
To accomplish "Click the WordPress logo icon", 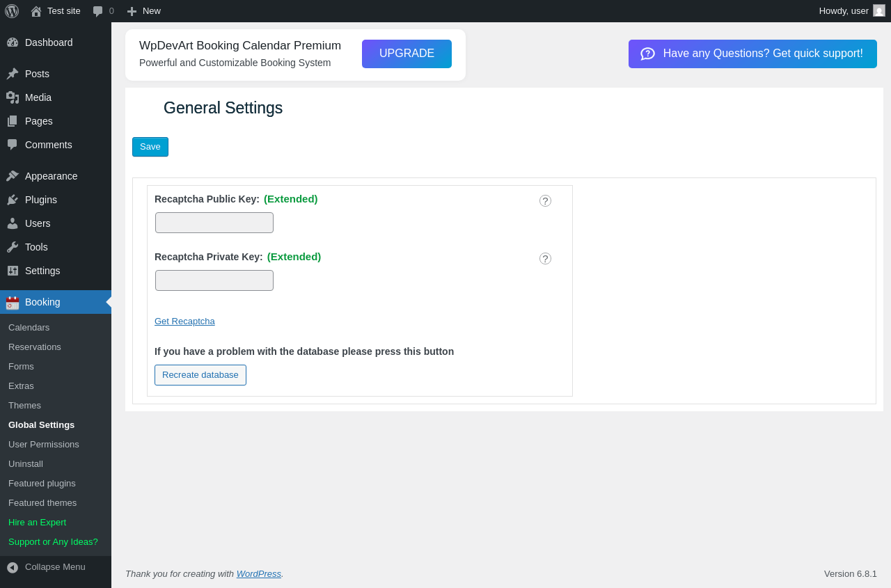I will [x=12, y=11].
